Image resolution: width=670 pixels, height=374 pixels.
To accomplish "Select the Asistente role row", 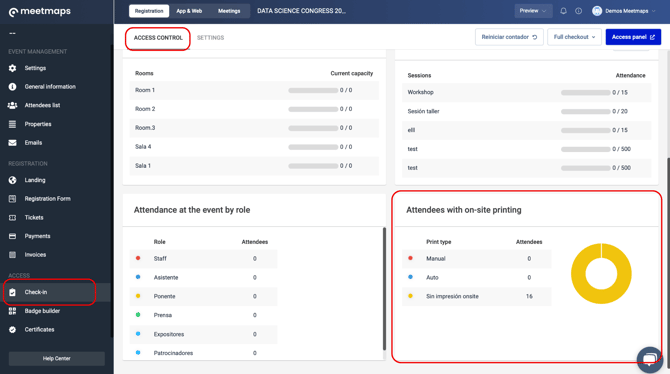I will coord(203,277).
